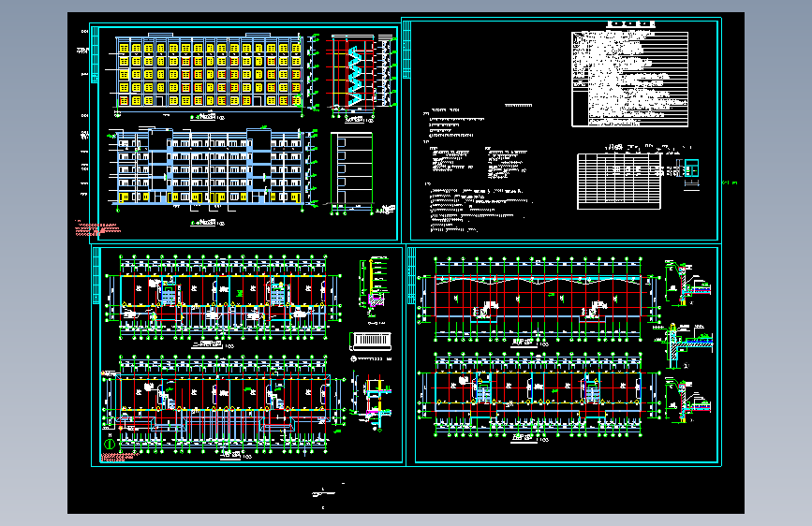Screen dimensions: 812x526
Task: Select the cyan window detail beside schedule table
Action: pos(691,168)
